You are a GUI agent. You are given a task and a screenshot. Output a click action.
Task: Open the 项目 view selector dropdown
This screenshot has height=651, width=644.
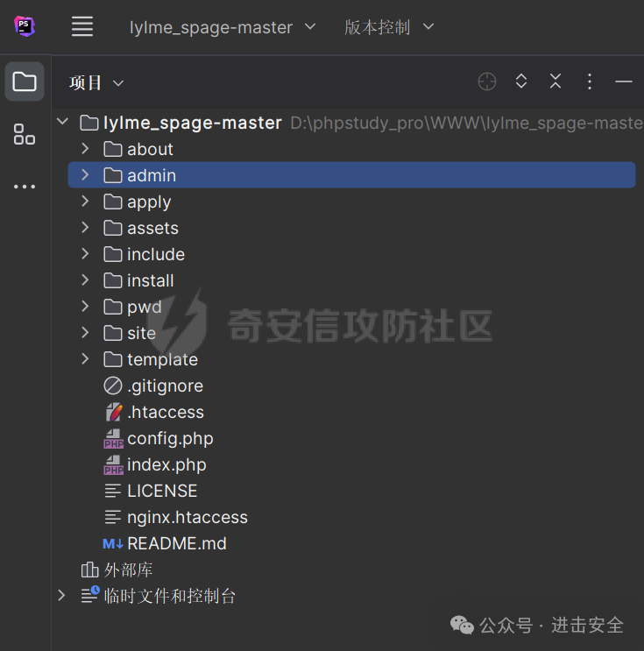(x=96, y=83)
